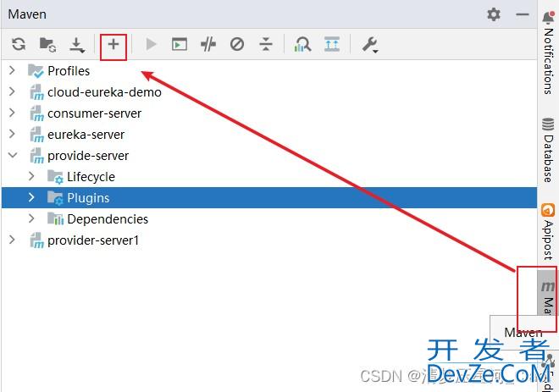The height and width of the screenshot is (392, 559).
Task: Open Maven settings wrench dropdown
Action: coord(370,45)
